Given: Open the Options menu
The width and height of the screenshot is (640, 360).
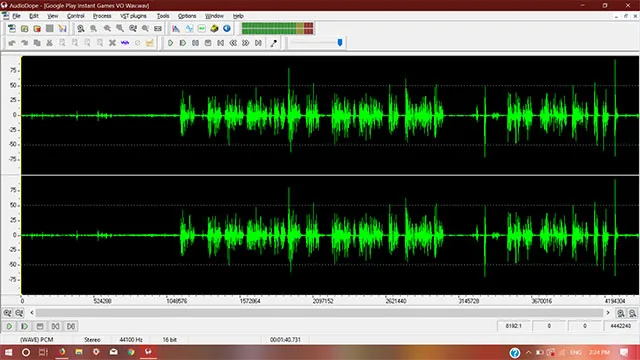Looking at the screenshot, I should pos(187,16).
